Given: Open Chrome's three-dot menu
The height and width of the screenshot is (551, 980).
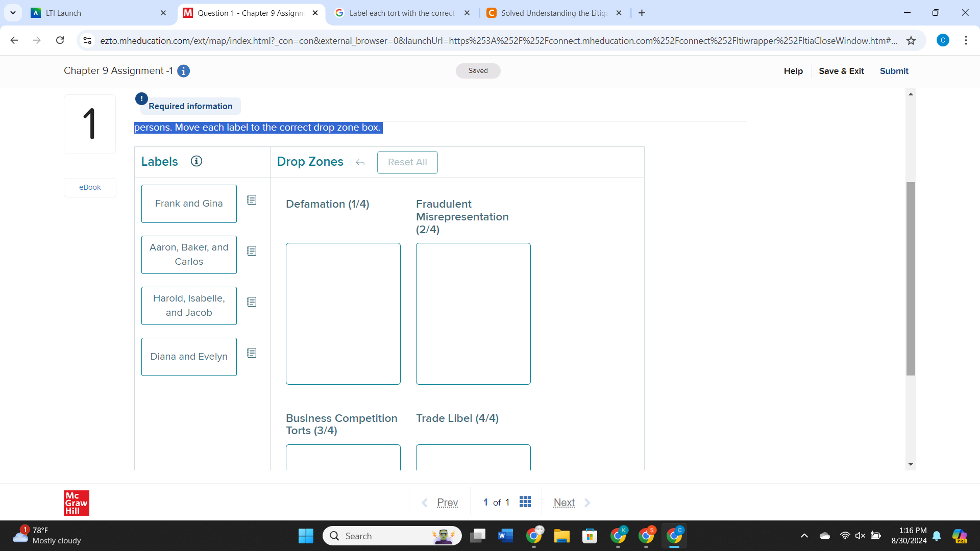Looking at the screenshot, I should click(x=966, y=40).
